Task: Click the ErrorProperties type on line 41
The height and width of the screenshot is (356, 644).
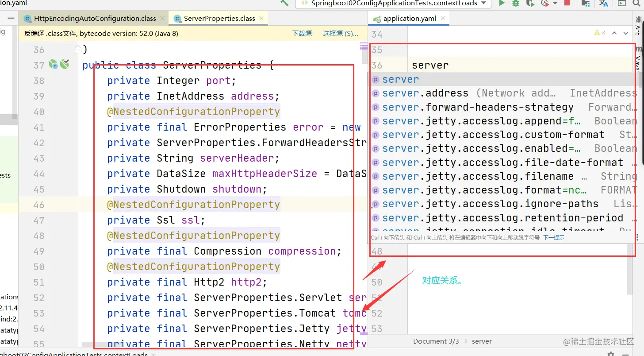Action: point(240,127)
